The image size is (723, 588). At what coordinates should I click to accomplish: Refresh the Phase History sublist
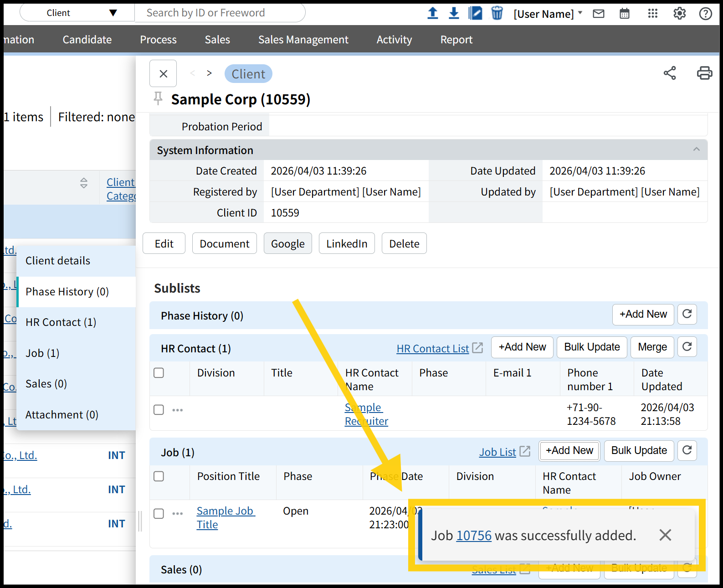pyautogui.click(x=687, y=314)
